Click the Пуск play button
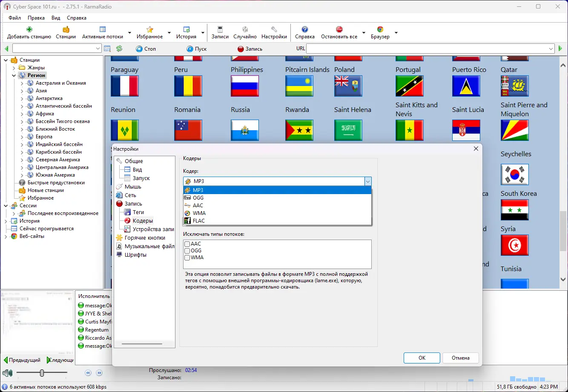Viewport: 568px width, 392px height. [197, 49]
